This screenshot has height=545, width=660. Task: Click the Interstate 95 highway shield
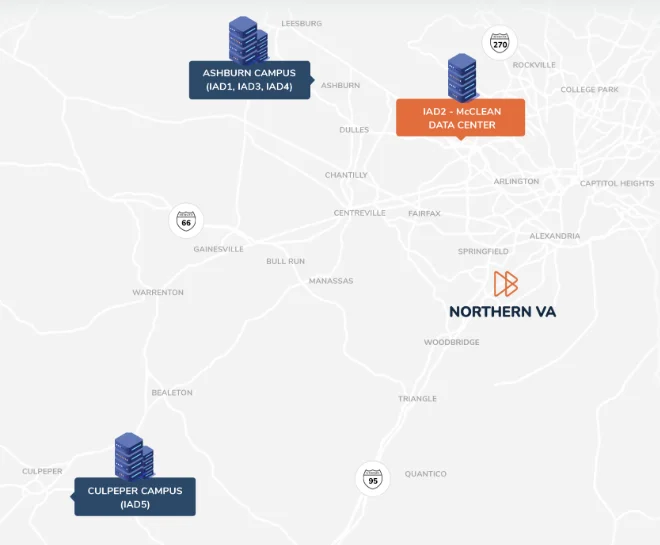[372, 477]
